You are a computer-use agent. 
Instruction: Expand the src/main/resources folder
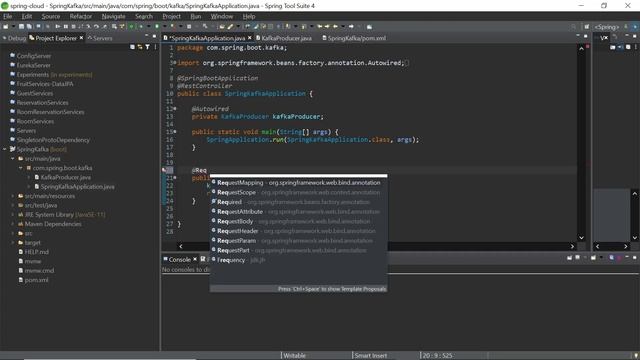click(13, 196)
